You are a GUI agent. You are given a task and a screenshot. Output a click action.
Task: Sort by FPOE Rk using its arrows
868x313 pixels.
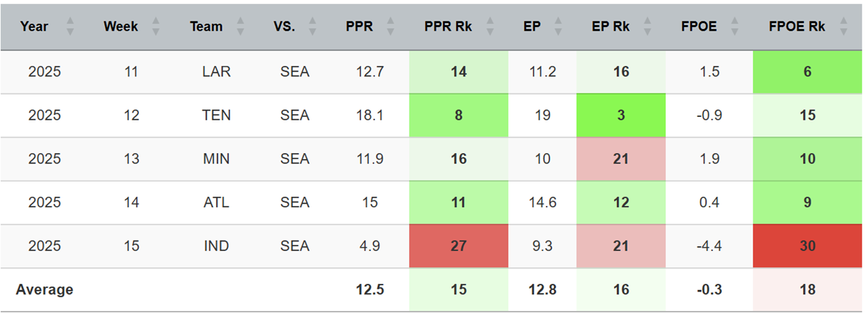[844, 27]
